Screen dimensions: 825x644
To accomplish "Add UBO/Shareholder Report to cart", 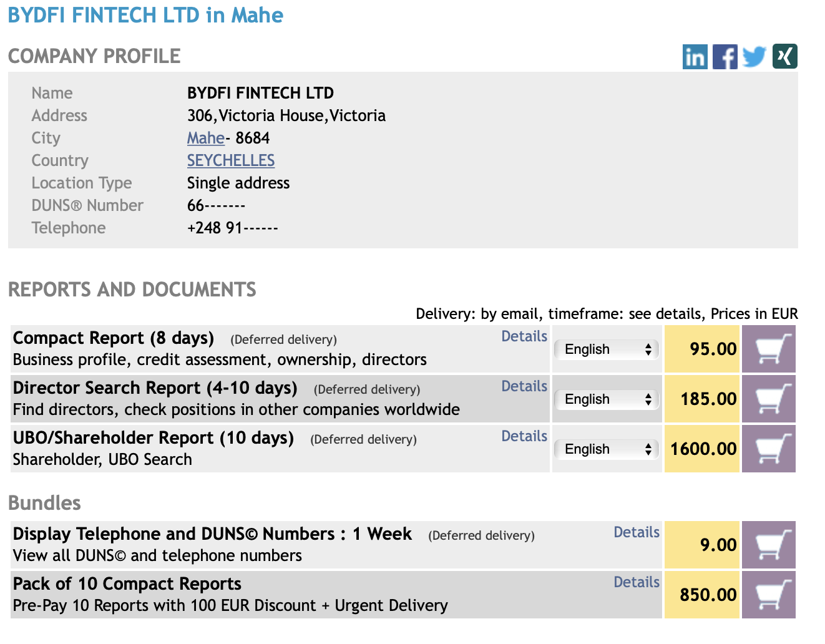I will [769, 449].
